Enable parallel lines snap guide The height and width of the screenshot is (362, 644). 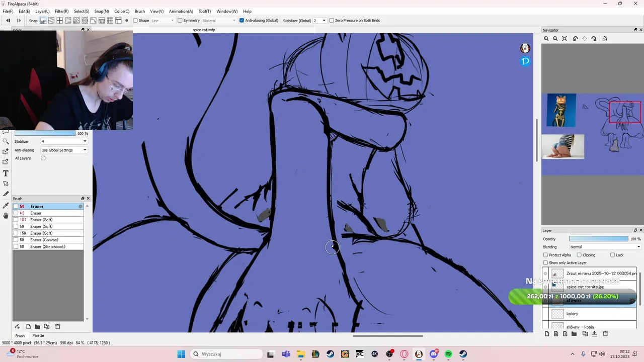(51, 21)
